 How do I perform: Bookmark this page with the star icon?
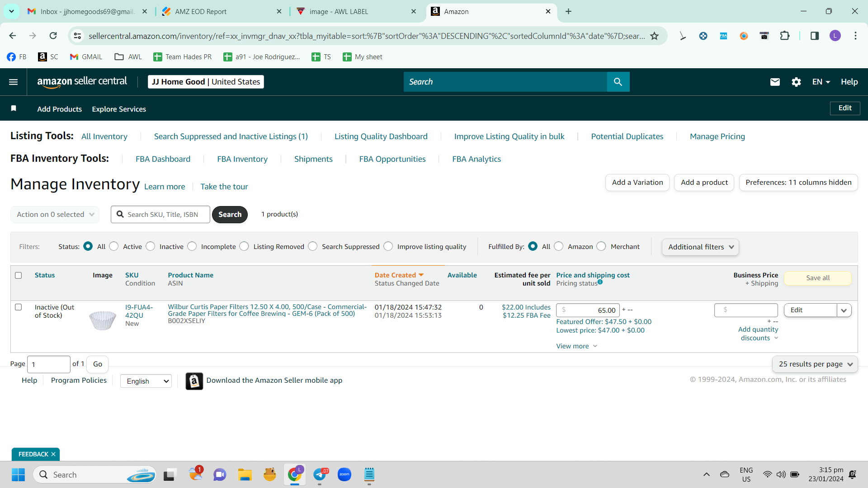point(654,36)
